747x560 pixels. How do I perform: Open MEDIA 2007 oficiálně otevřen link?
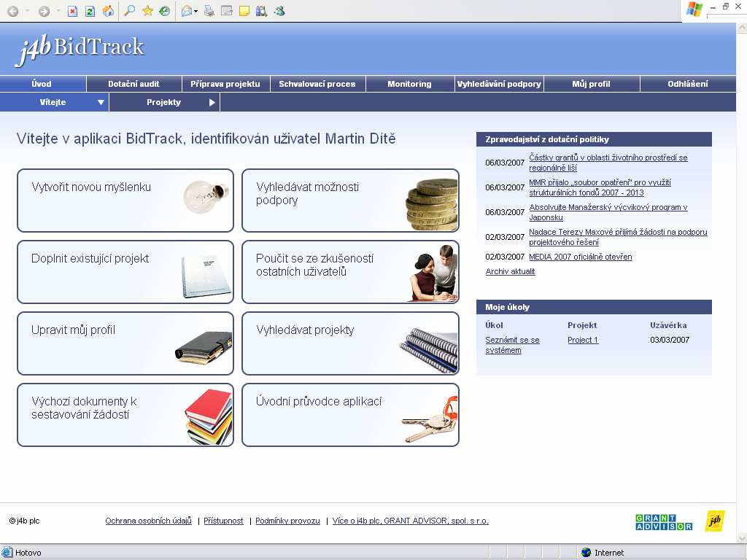(x=580, y=257)
